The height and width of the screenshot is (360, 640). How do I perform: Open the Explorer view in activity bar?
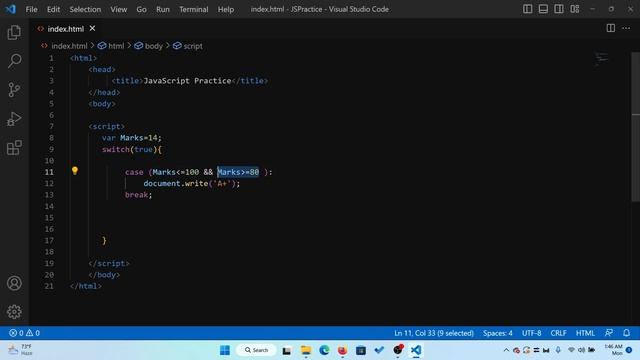pyautogui.click(x=14, y=32)
